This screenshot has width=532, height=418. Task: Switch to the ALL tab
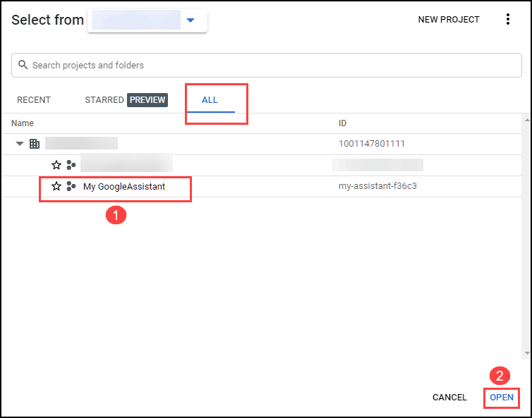(210, 100)
